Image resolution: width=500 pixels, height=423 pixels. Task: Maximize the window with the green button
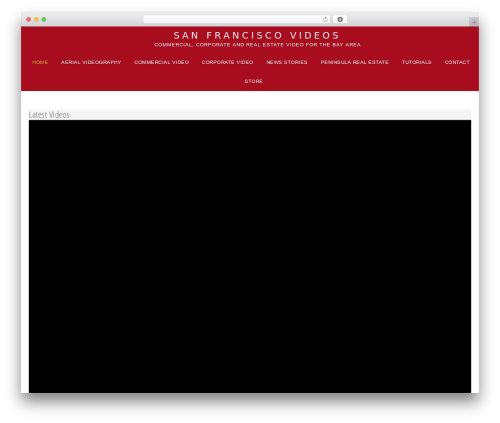tap(44, 19)
